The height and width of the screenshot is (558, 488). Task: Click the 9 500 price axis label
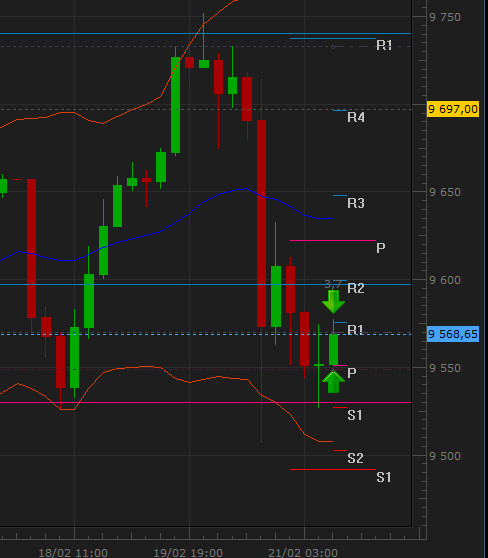click(445, 456)
